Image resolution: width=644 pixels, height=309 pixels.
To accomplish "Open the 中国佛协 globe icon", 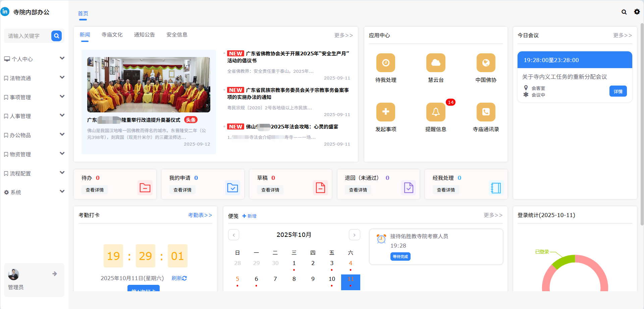I will coord(486,63).
